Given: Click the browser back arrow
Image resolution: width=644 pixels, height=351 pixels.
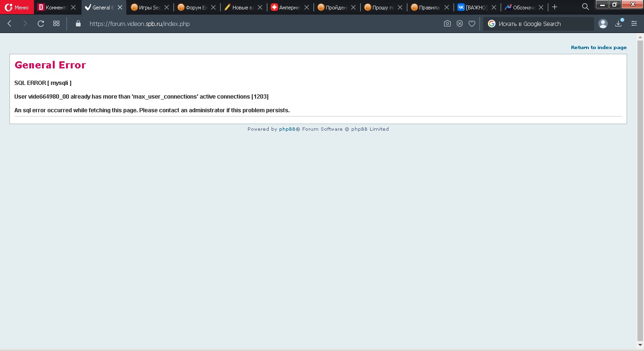Looking at the screenshot, I should tap(9, 24).
